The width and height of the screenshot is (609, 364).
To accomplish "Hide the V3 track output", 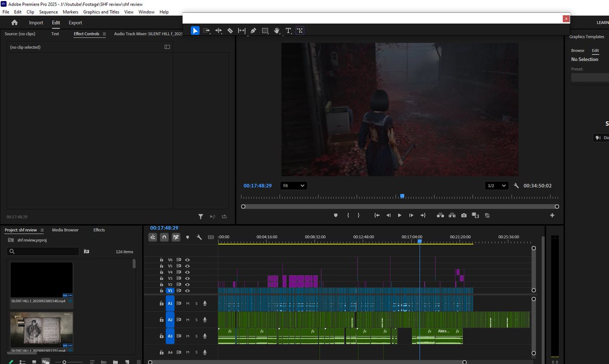I will [x=187, y=278].
